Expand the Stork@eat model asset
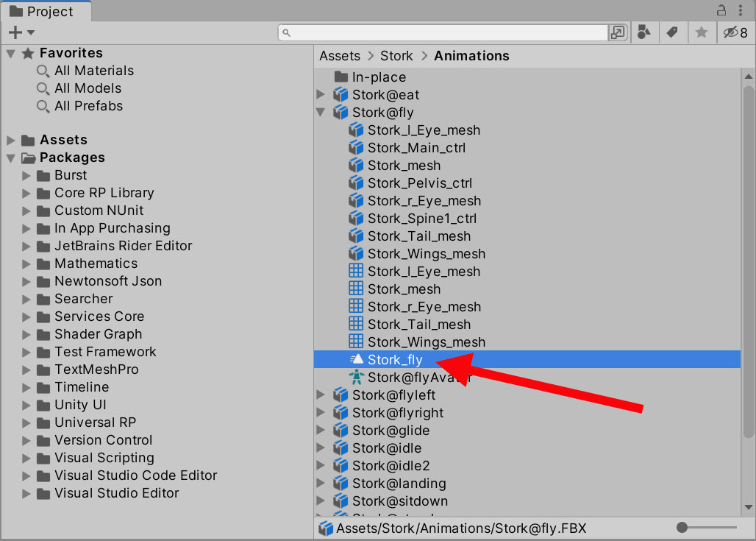 tap(321, 95)
